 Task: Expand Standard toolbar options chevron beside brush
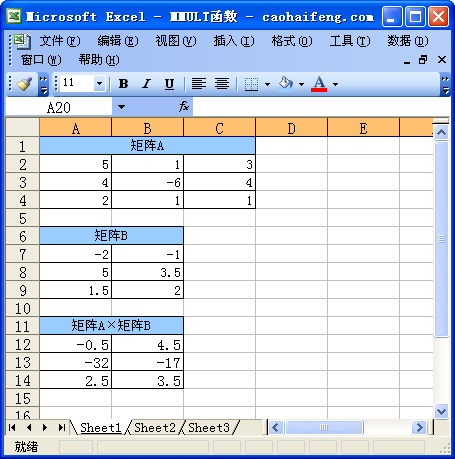[x=44, y=84]
